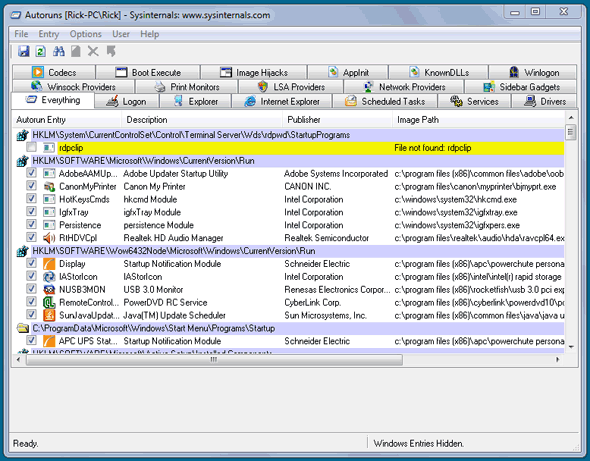
Task: Sort by the Image Path column header
Action: tap(479, 120)
